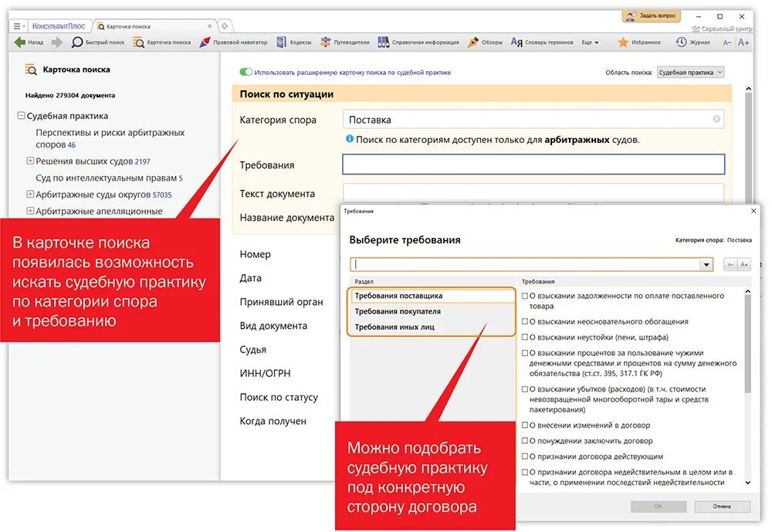Check О взыскании убытков (расходов)

click(525, 389)
